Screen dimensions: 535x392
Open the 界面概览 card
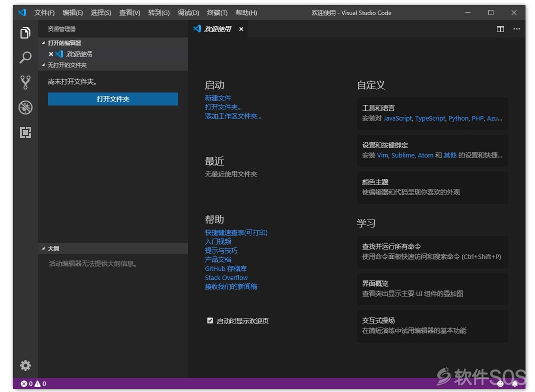click(432, 288)
